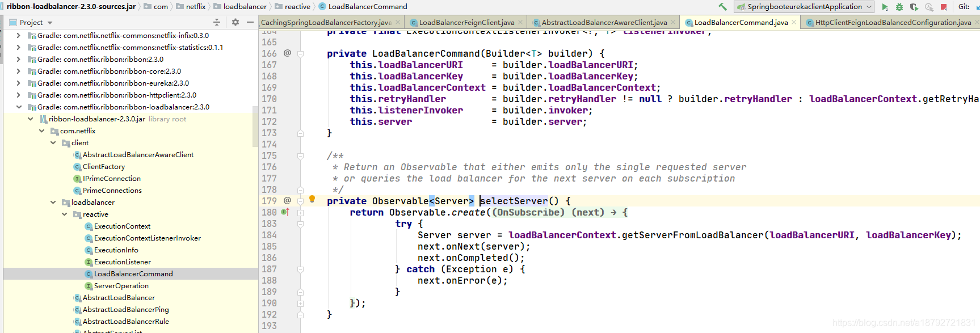This screenshot has width=980, height=333.
Task: Hide the Project tool window
Action: coord(250,22)
